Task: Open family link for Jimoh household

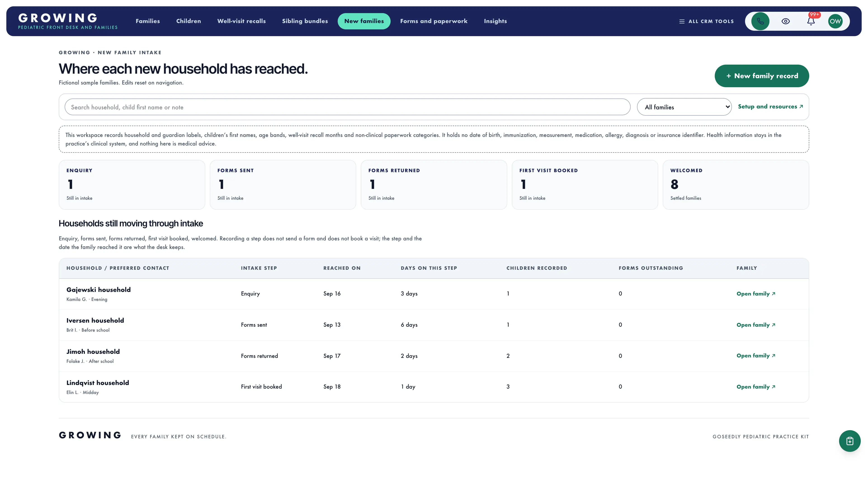Action: click(x=756, y=356)
